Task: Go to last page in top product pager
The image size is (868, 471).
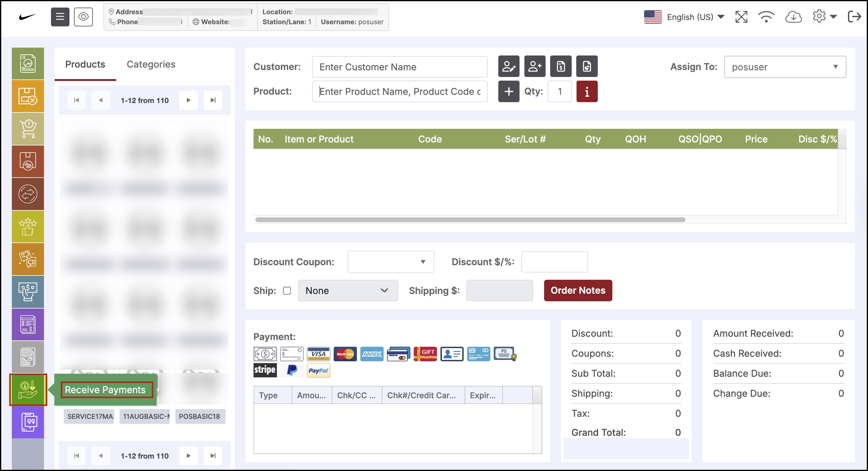Action: [x=213, y=100]
